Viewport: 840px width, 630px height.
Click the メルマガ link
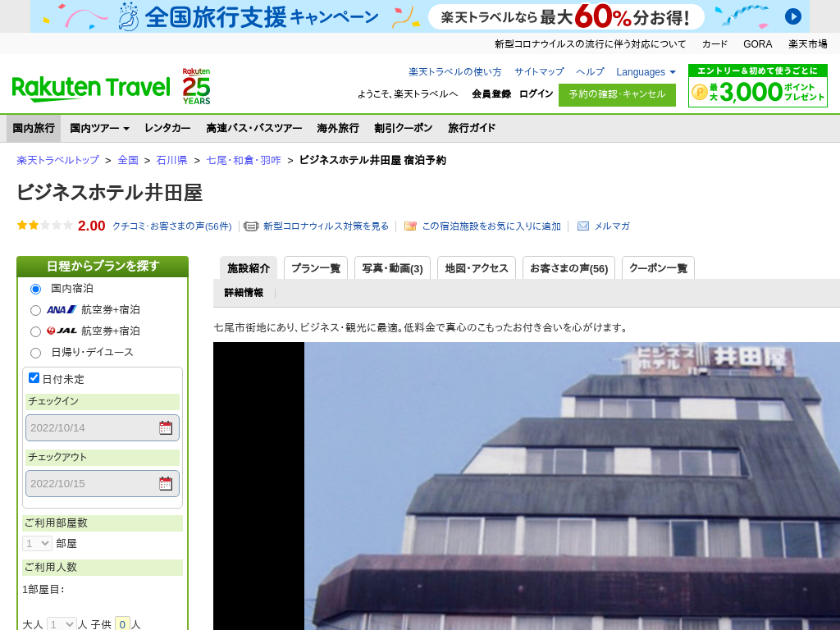(612, 226)
